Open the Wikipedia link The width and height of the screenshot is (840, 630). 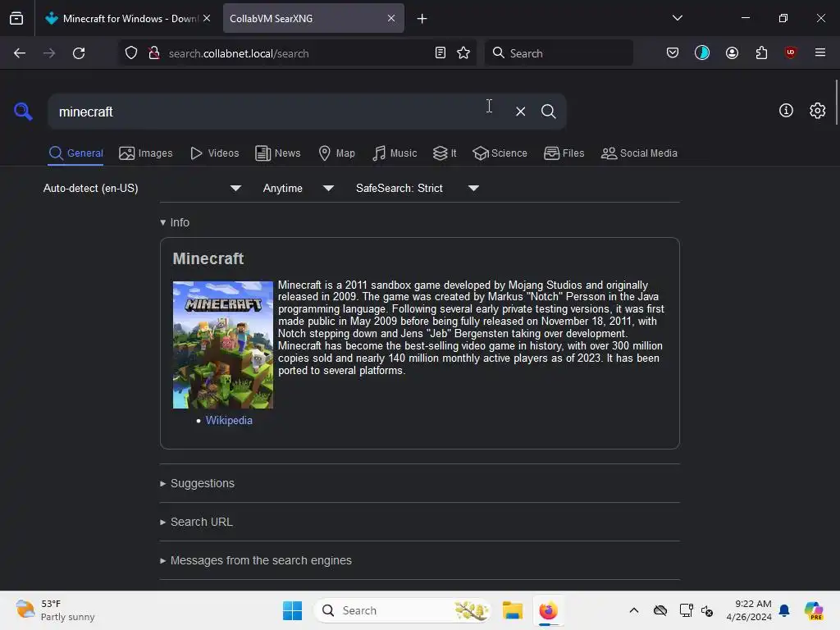(229, 421)
